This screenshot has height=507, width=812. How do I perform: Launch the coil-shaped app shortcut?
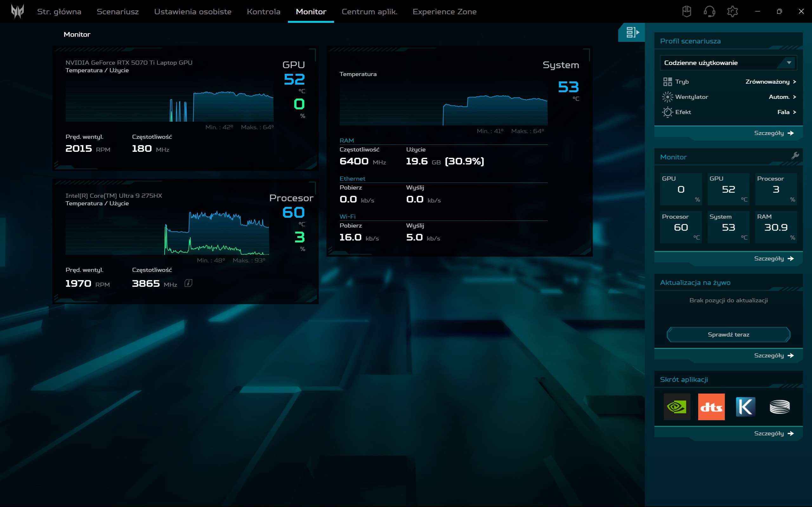779,407
